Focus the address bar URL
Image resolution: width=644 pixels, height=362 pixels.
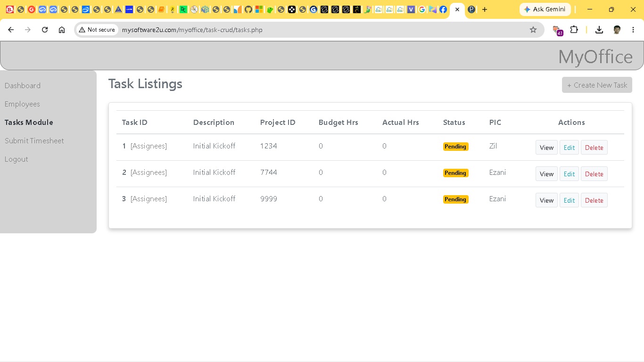point(192,30)
